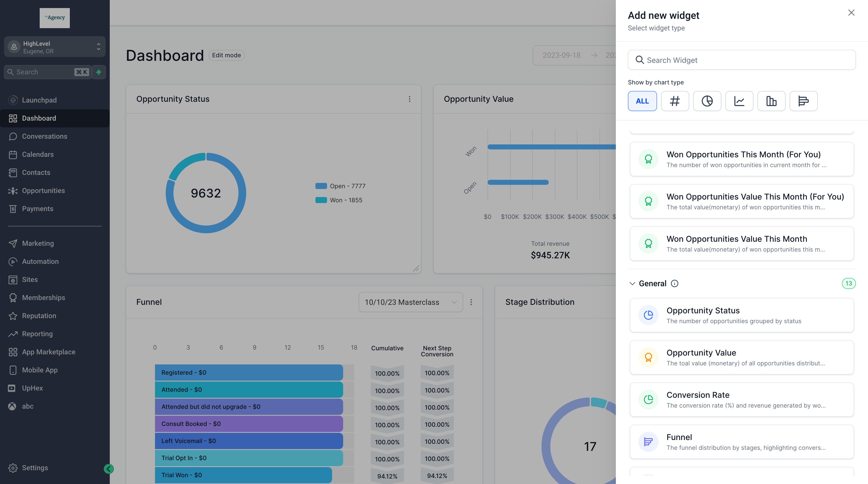Image resolution: width=868 pixels, height=484 pixels.
Task: Open the App Marketplace
Action: (48, 352)
